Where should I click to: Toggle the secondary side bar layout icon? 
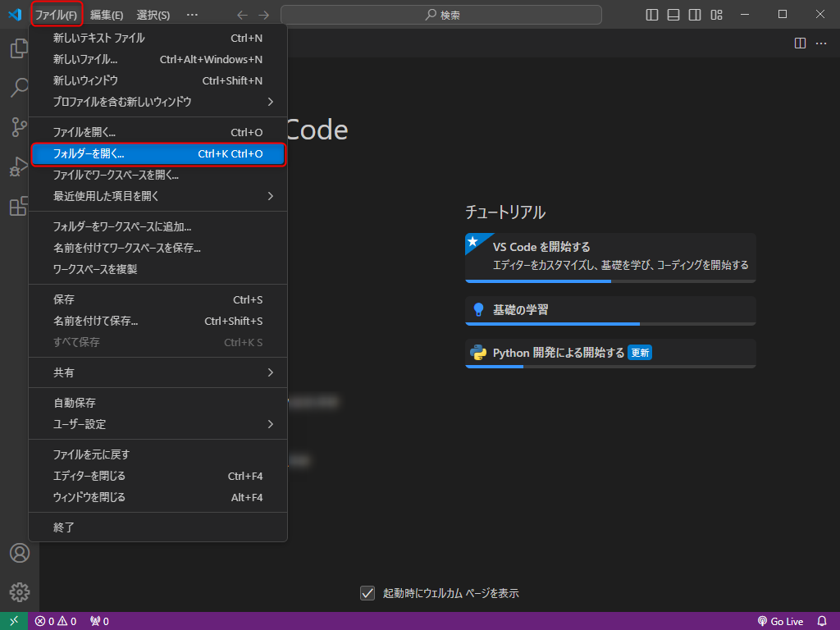click(695, 15)
